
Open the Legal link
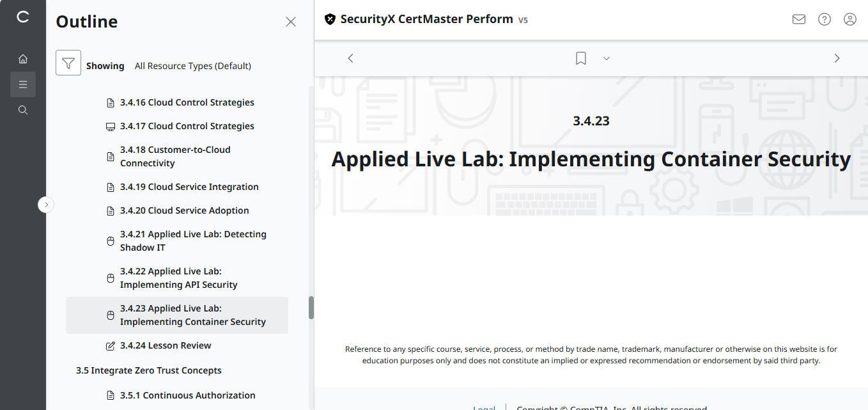(484, 407)
